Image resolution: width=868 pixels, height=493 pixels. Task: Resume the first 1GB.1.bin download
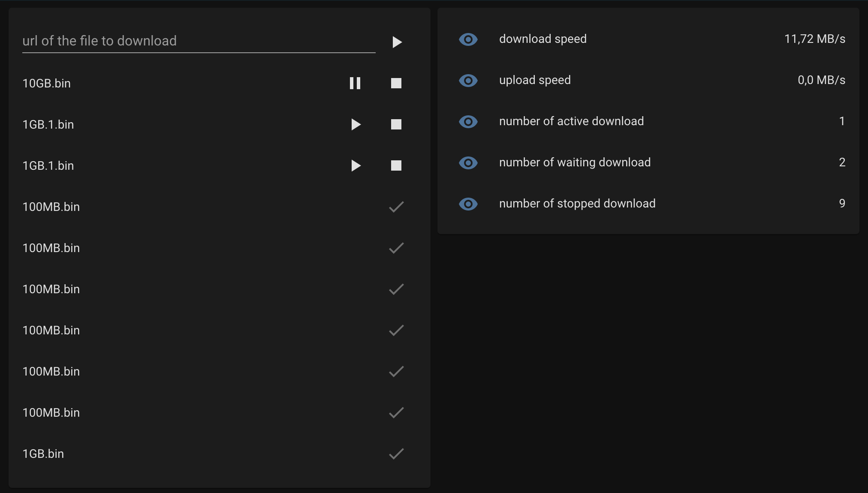pyautogui.click(x=356, y=124)
